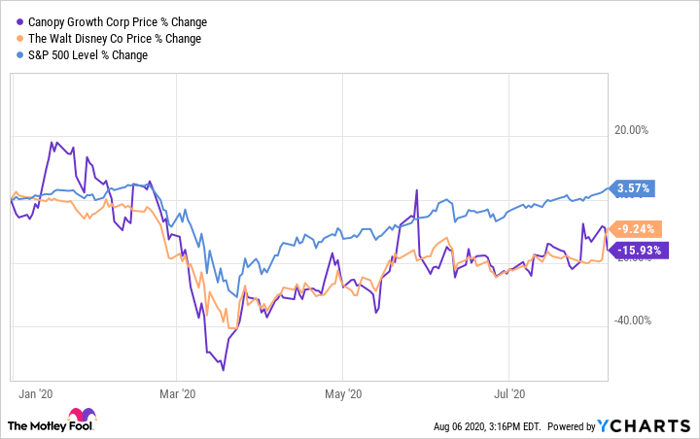Click the 20.00% y-axis label
The image size is (700, 439).
(631, 130)
